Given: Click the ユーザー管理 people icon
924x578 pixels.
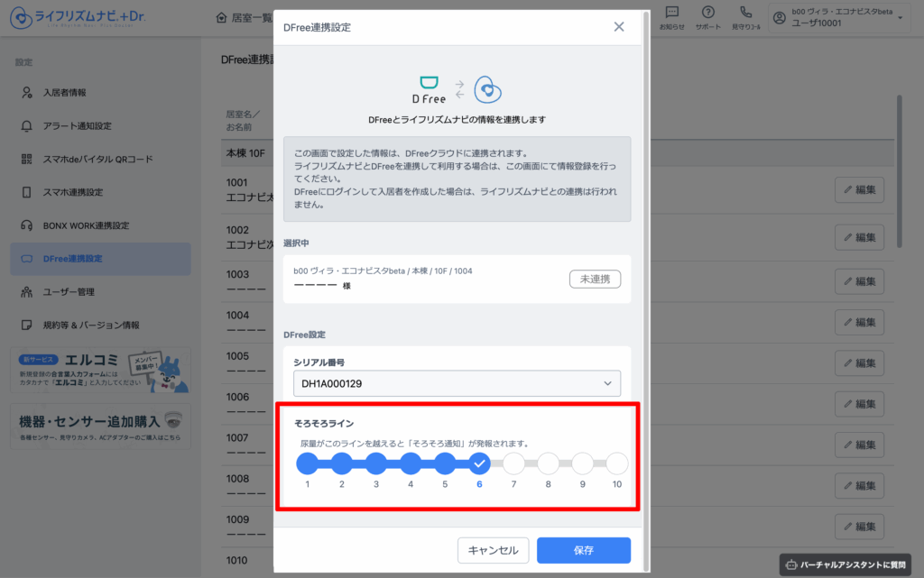Looking at the screenshot, I should 26,292.
